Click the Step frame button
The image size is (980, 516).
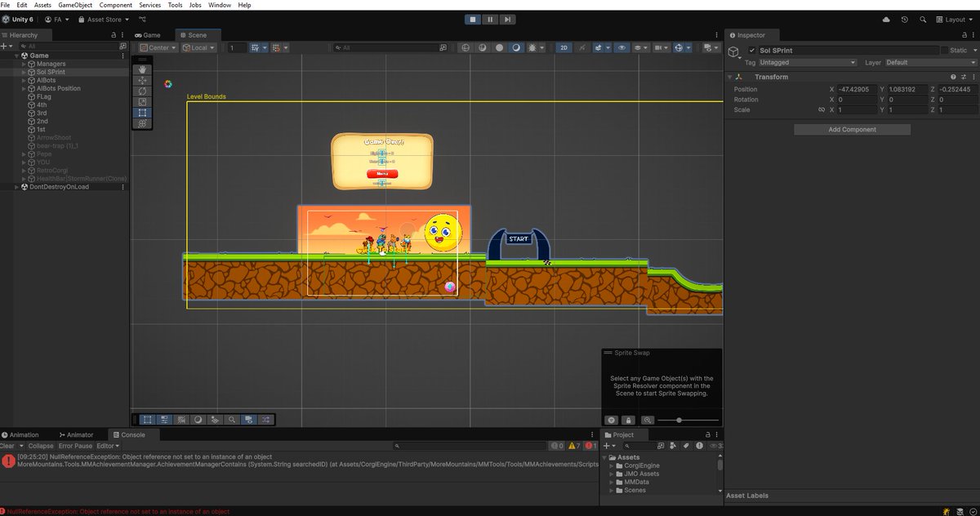point(507,19)
